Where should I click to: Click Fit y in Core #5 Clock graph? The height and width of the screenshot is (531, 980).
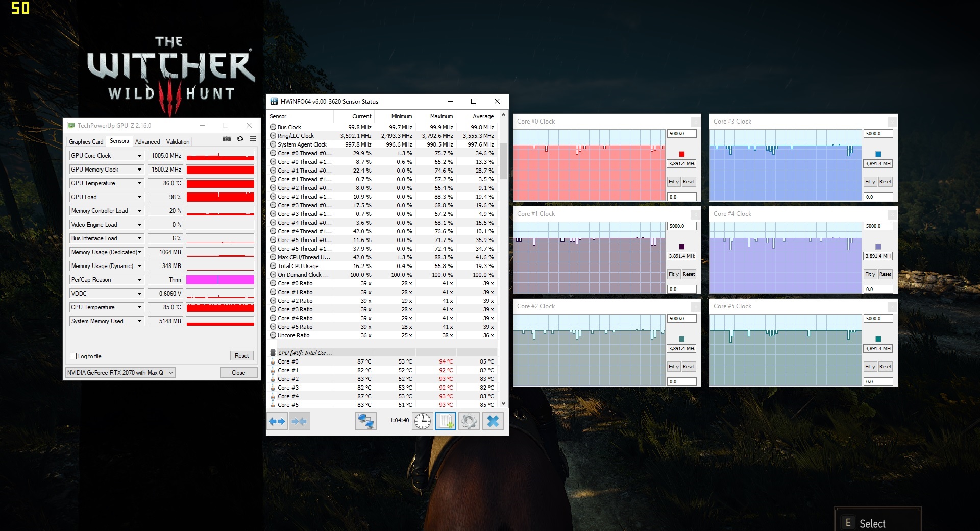870,367
